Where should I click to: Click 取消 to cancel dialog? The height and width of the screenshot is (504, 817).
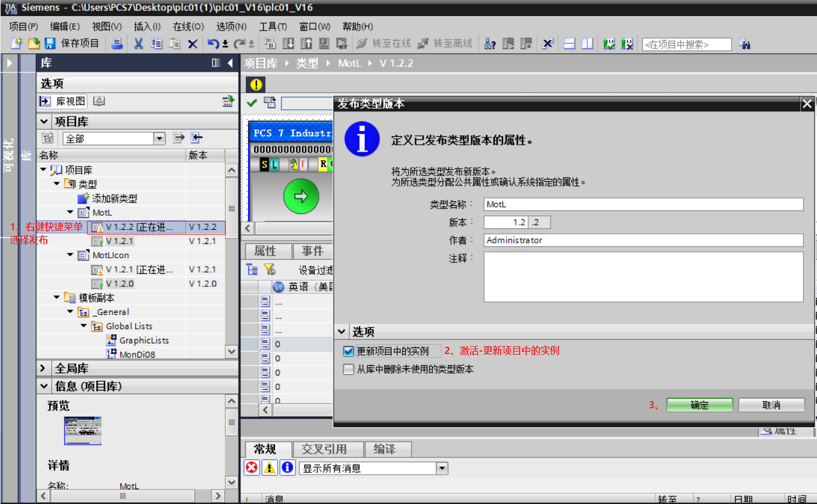[x=772, y=405]
